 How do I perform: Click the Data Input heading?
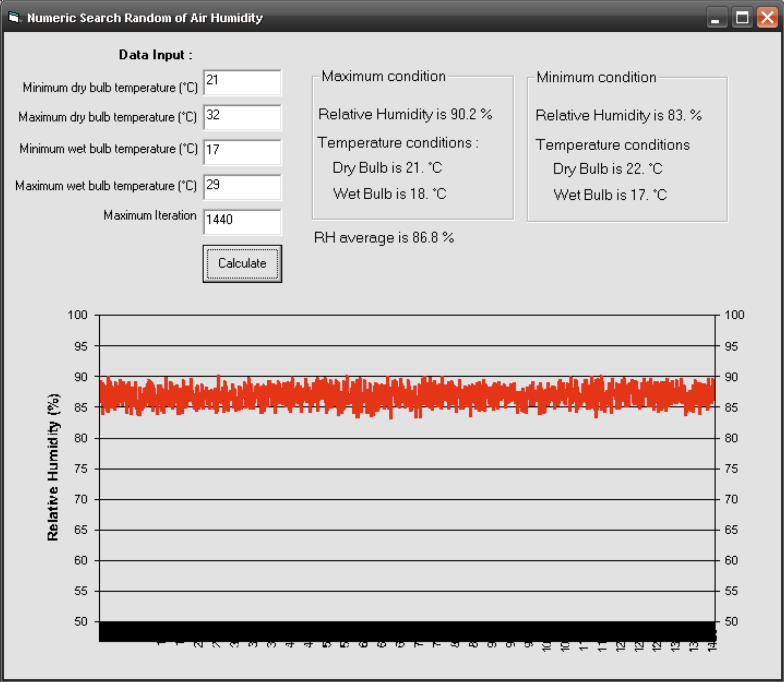pos(155,55)
